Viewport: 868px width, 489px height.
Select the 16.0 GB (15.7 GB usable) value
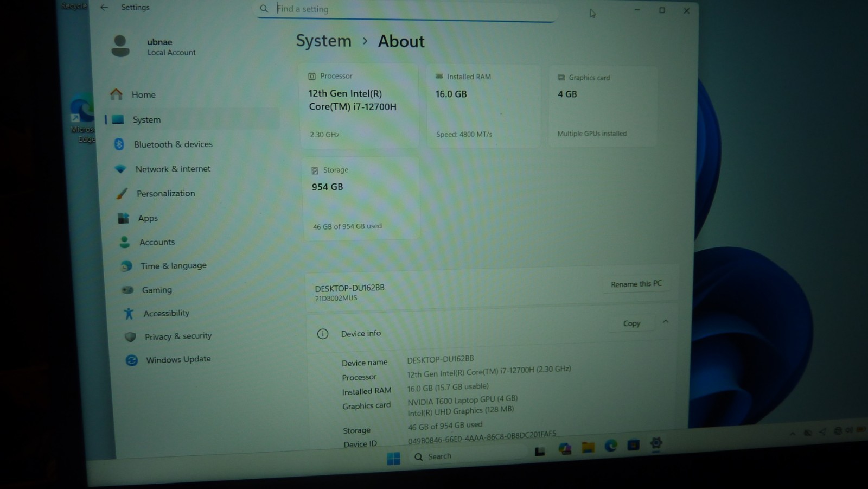(448, 388)
